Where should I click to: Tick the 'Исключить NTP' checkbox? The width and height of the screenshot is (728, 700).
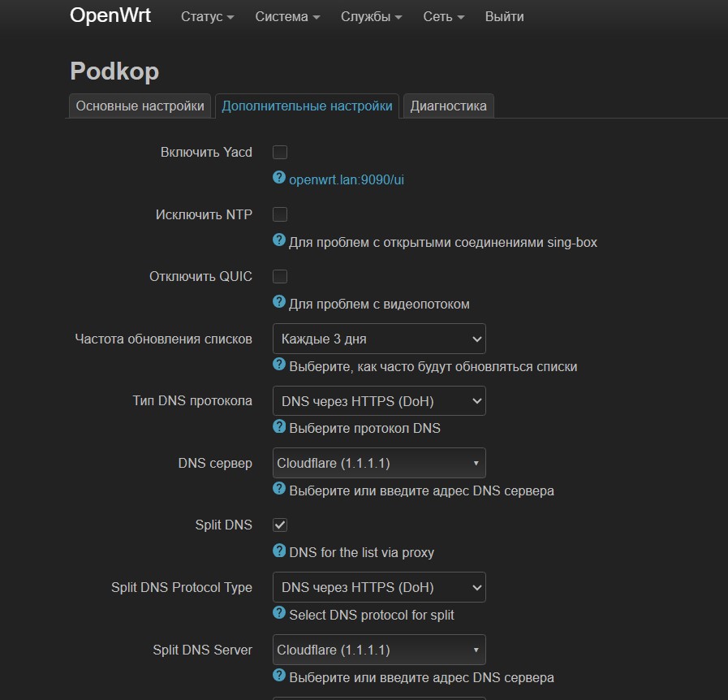tap(280, 214)
